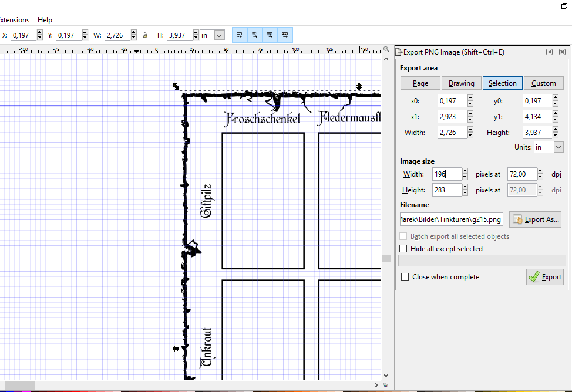Image resolution: width=572 pixels, height=392 pixels.
Task: Open the Units dropdown in the Export panel
Action: [x=549, y=147]
